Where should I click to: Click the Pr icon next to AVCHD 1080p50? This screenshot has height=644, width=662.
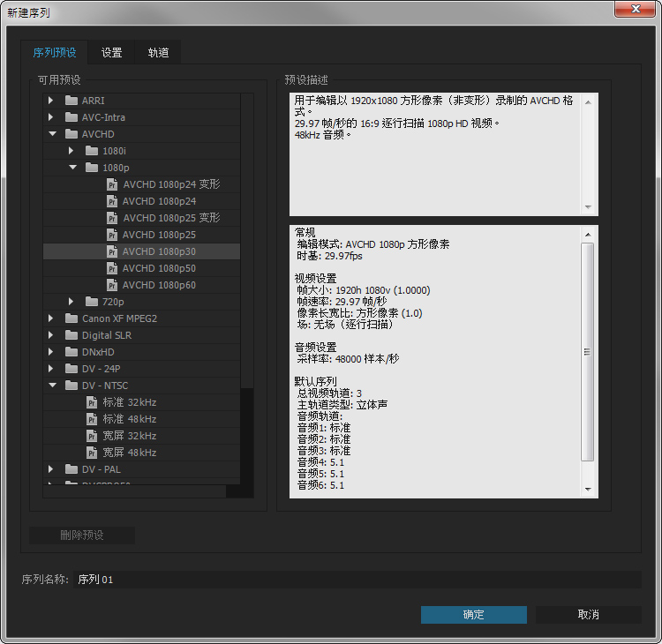click(112, 268)
